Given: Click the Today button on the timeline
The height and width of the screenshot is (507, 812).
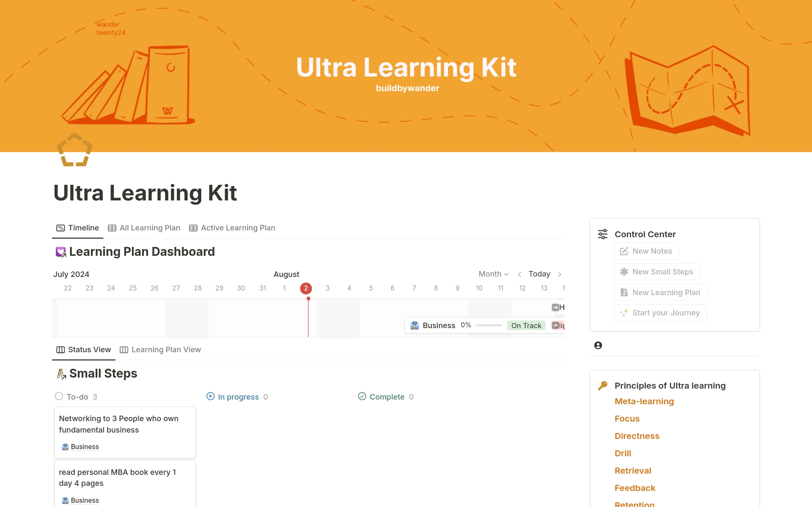Looking at the screenshot, I should pyautogui.click(x=539, y=274).
